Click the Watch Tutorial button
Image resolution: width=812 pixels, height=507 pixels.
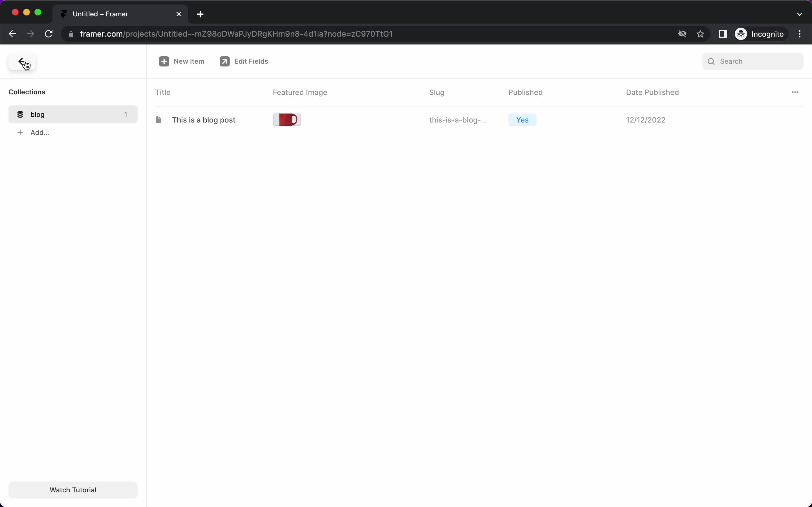72,490
